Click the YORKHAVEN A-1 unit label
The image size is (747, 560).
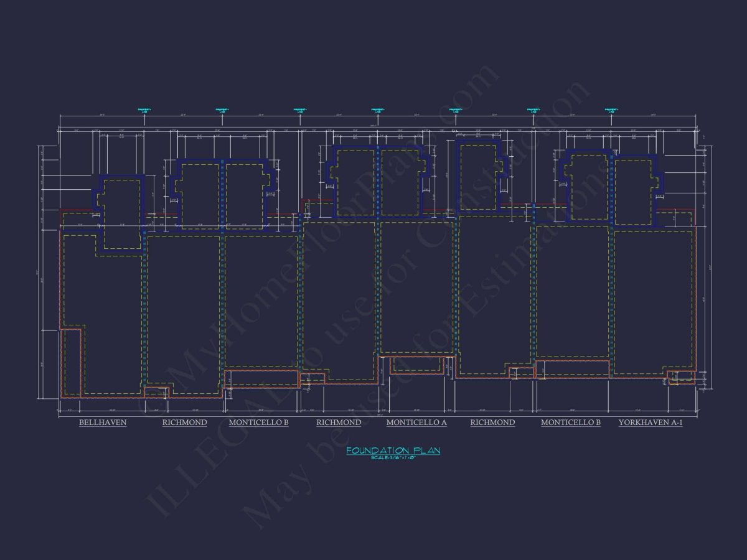(650, 422)
